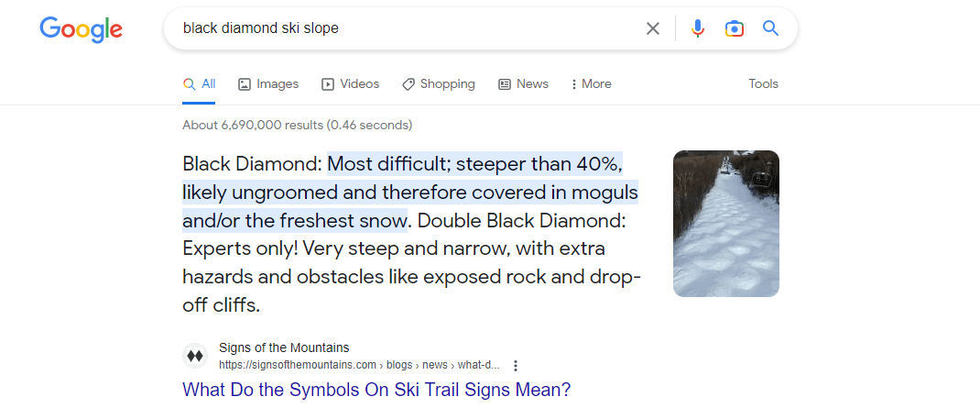Click the Signs of the Mountains favicon
The width and height of the screenshot is (980, 419).
(195, 356)
